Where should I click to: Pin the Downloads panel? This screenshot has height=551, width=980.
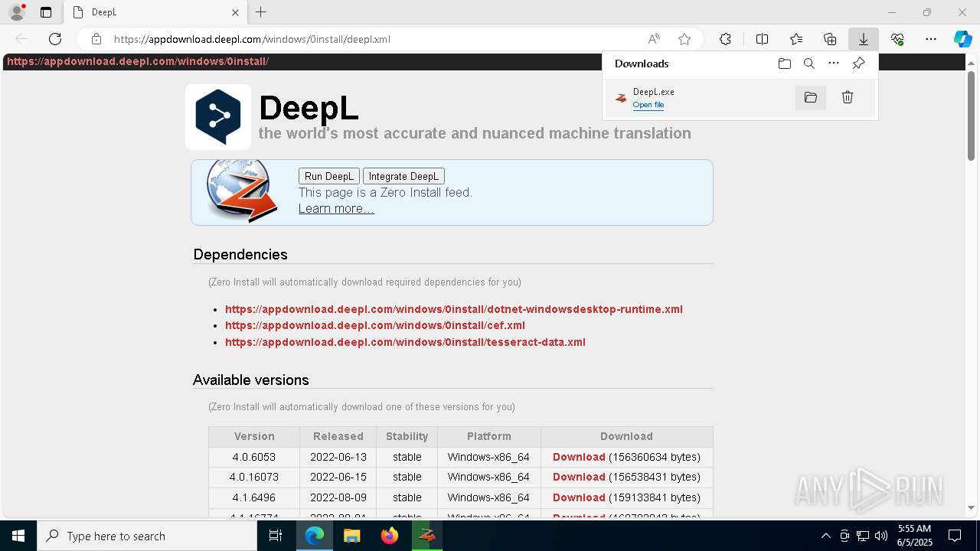(x=858, y=64)
